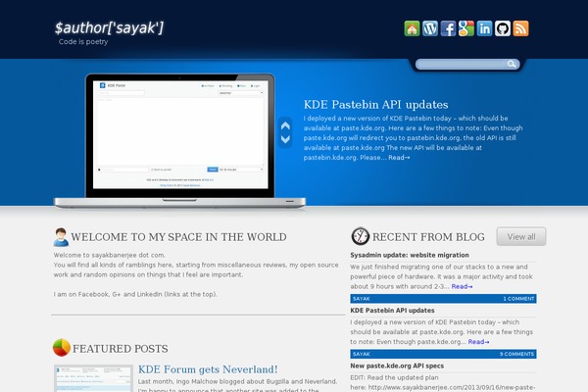Click the KDE Forum post thumbnail
Screen dimensions: 588x392
93,378
